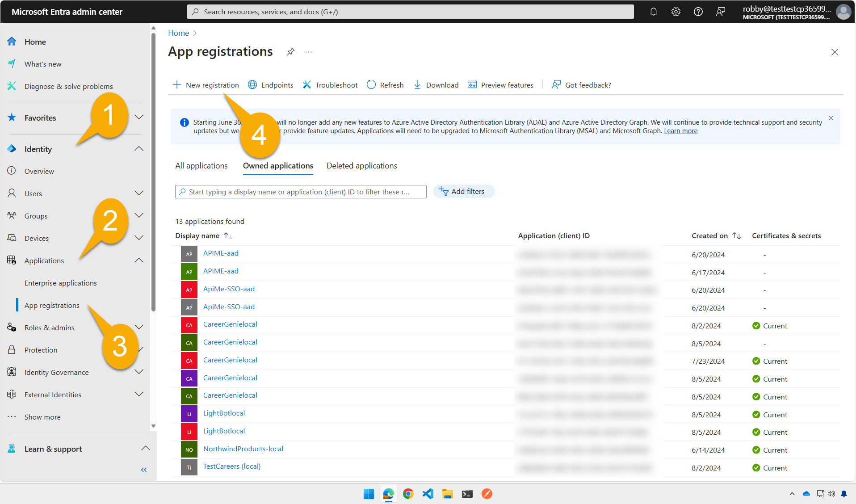Expand the Groups chevron
This screenshot has width=856, height=504.
[139, 216]
